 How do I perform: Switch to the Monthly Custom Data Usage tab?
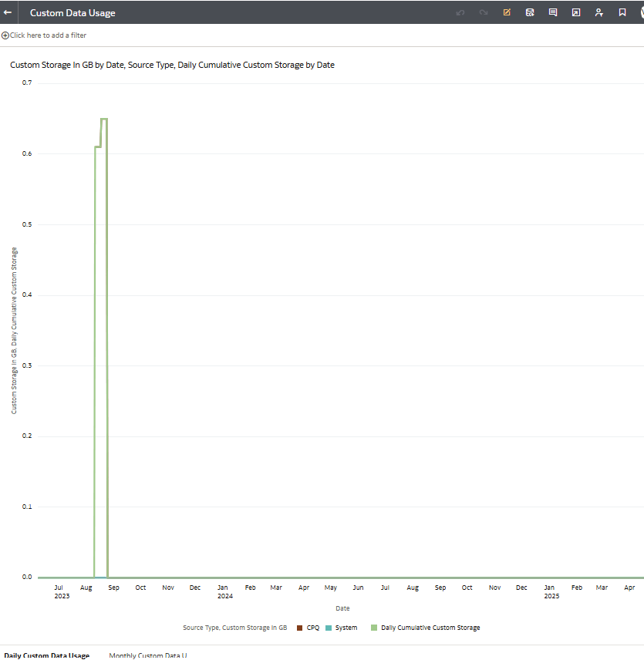150,655
